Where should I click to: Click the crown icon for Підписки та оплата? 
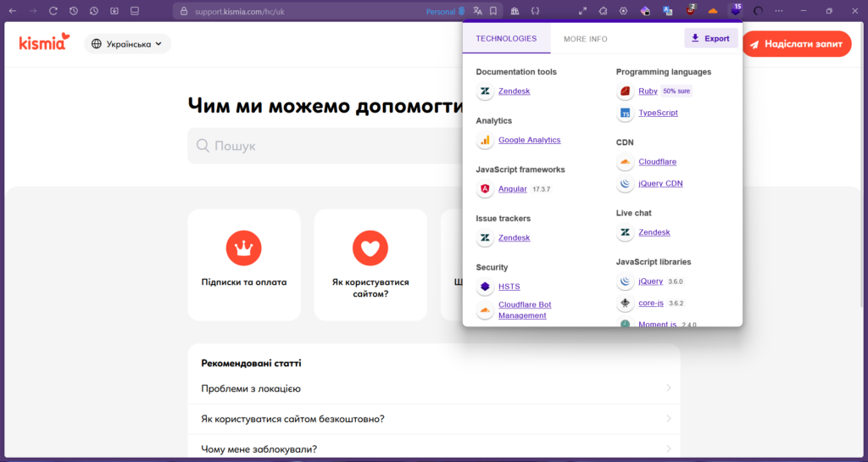tap(243, 248)
